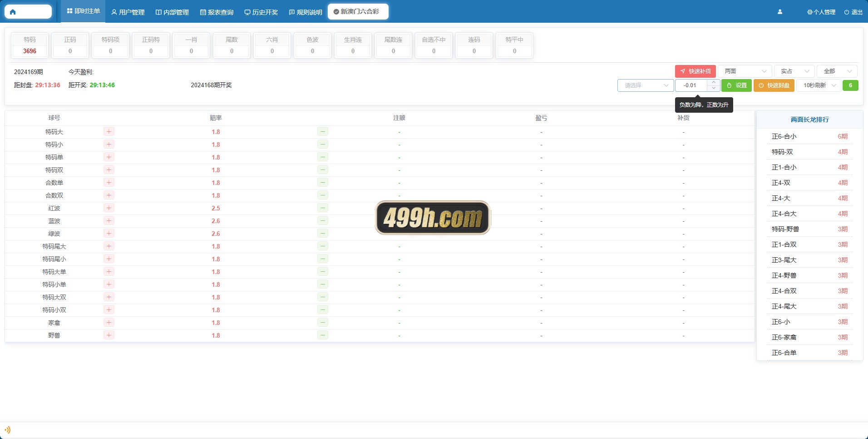Click the green refresh countdown button
The image size is (868, 439).
tap(850, 85)
